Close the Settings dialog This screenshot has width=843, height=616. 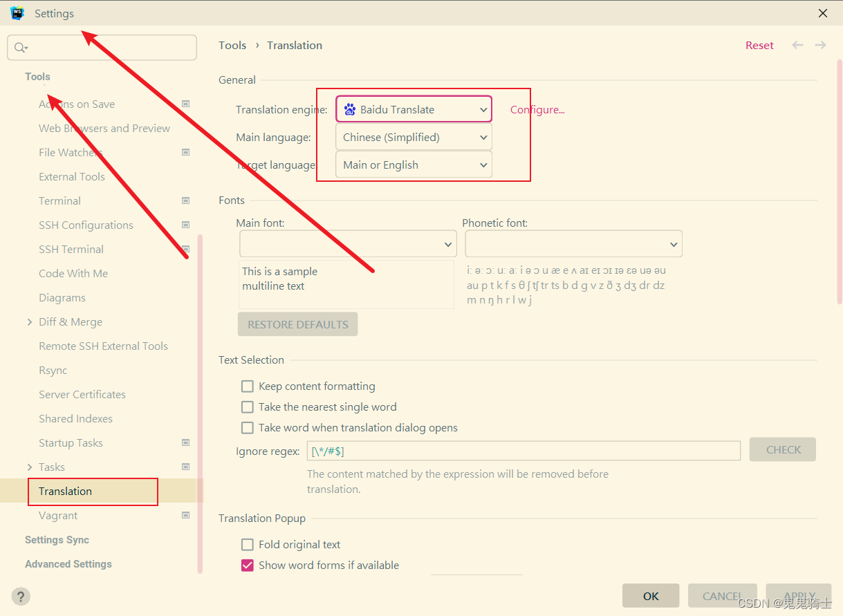pyautogui.click(x=823, y=13)
